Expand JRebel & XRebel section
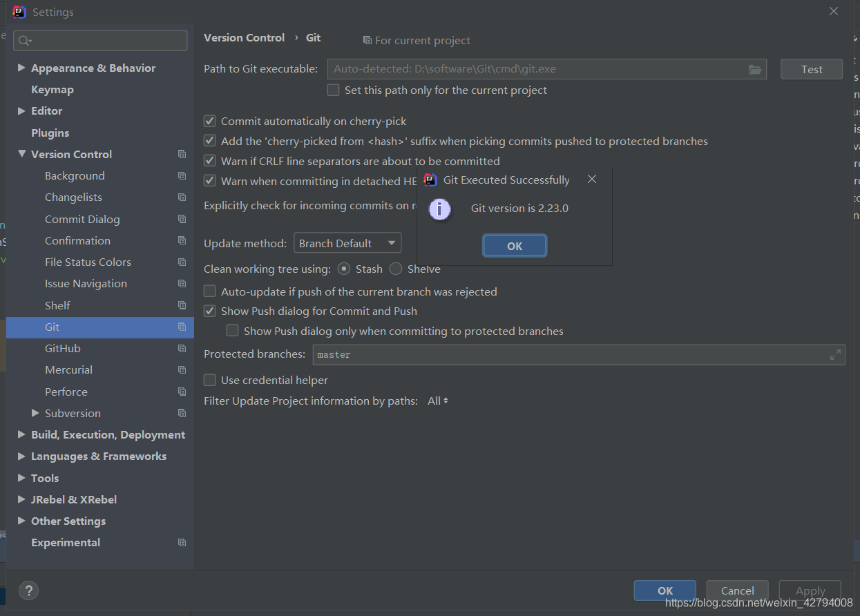Image resolution: width=860 pixels, height=616 pixels. [21, 499]
